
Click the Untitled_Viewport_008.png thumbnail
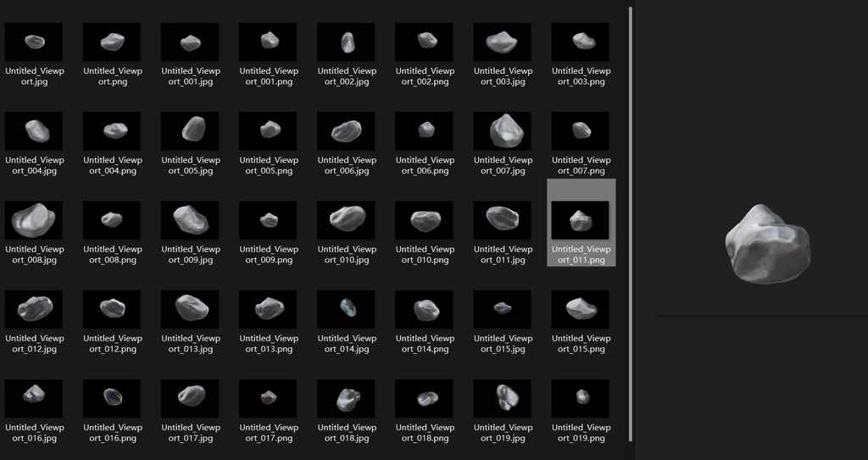pos(112,220)
